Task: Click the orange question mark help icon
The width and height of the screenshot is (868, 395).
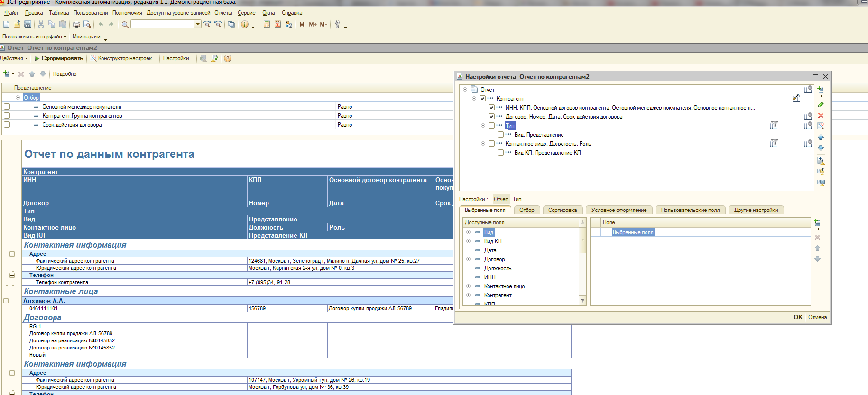Action: coord(228,58)
